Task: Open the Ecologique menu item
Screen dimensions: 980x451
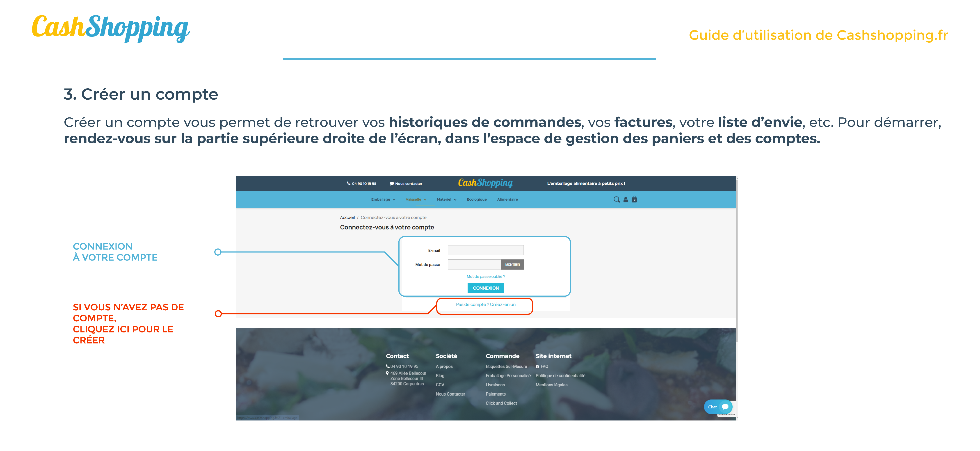Action: tap(477, 199)
